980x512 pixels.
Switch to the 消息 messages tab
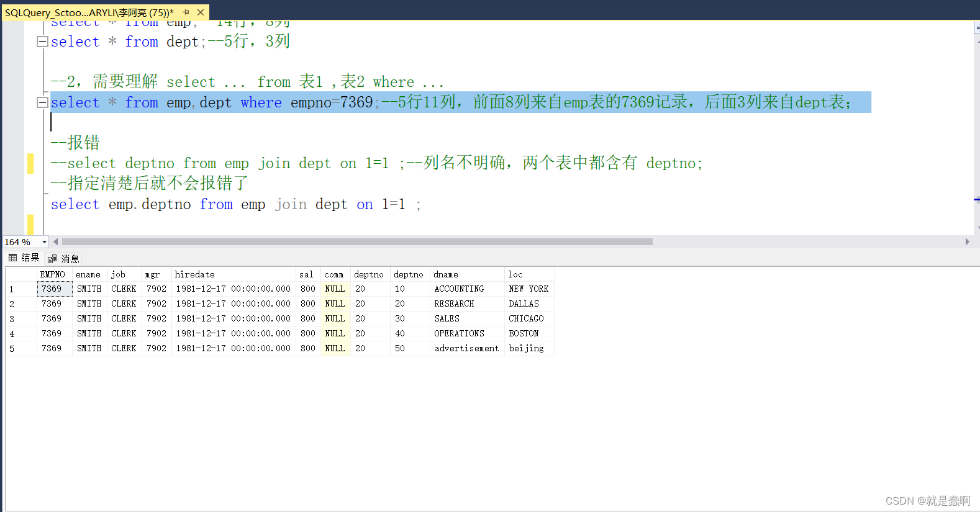point(63,259)
